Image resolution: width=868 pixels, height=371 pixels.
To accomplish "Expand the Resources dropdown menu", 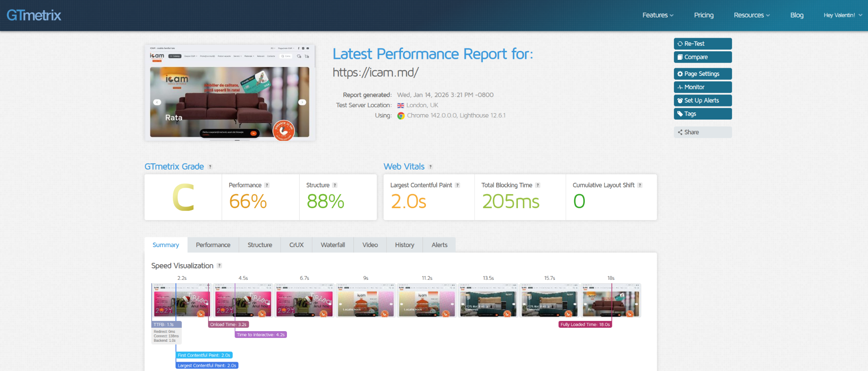I will tap(751, 15).
